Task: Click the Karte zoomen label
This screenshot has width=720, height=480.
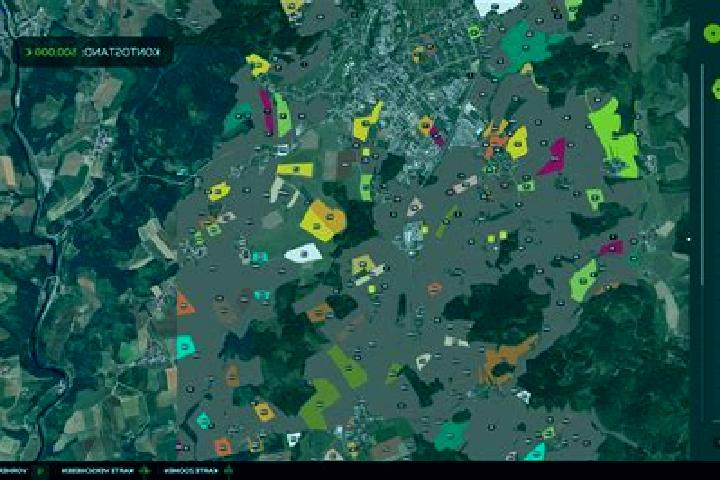Action: 192,471
